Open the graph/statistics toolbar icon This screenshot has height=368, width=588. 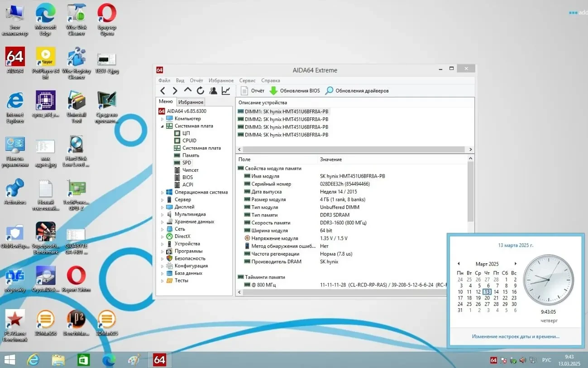(225, 90)
